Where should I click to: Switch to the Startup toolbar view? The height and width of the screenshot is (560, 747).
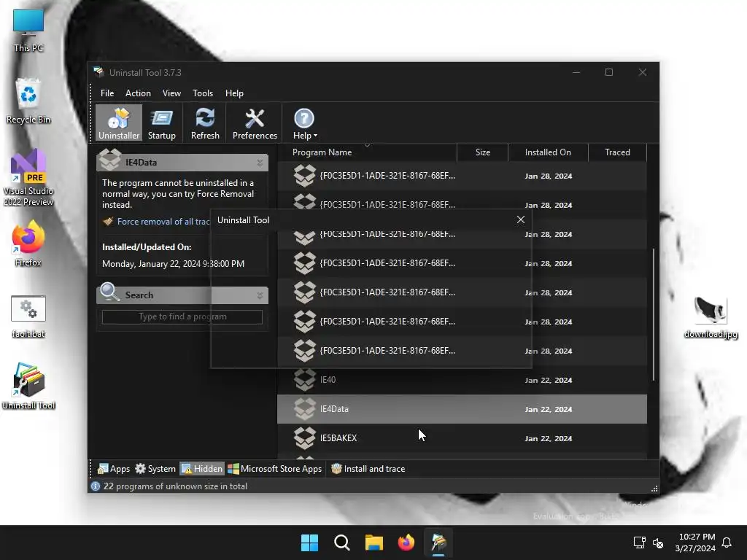pos(161,123)
